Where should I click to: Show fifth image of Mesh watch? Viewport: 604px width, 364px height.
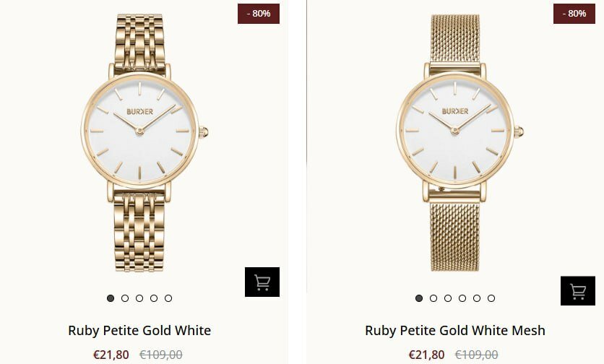pyautogui.click(x=477, y=298)
